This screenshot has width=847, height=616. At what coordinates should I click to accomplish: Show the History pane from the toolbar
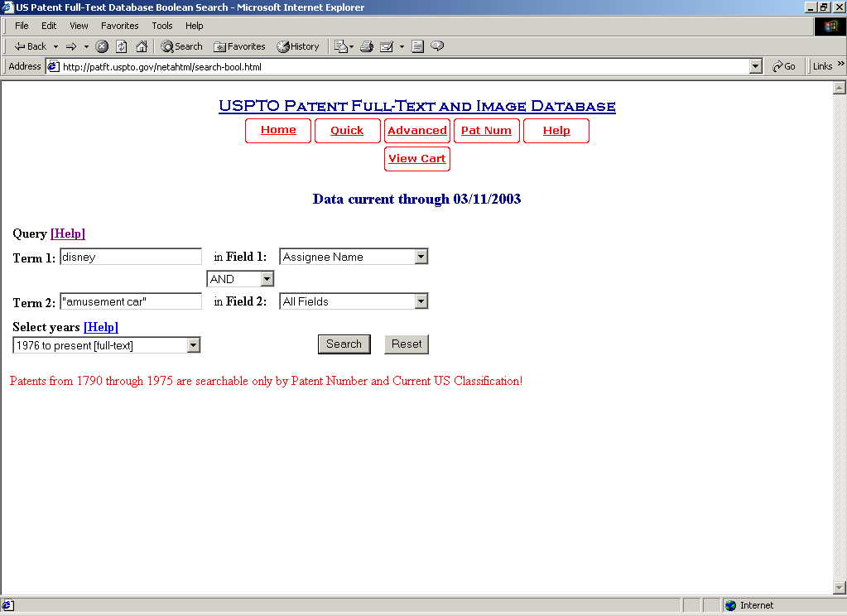tap(297, 46)
